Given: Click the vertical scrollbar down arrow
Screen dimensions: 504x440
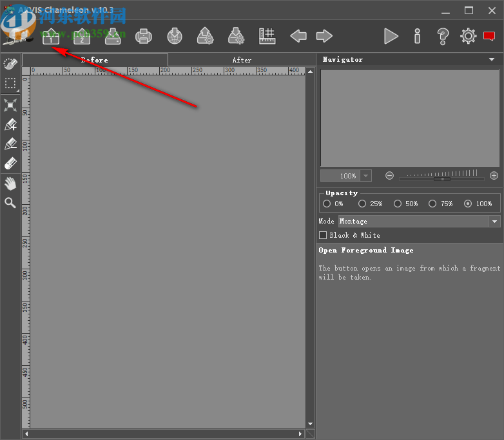Looking at the screenshot, I should click(310, 424).
